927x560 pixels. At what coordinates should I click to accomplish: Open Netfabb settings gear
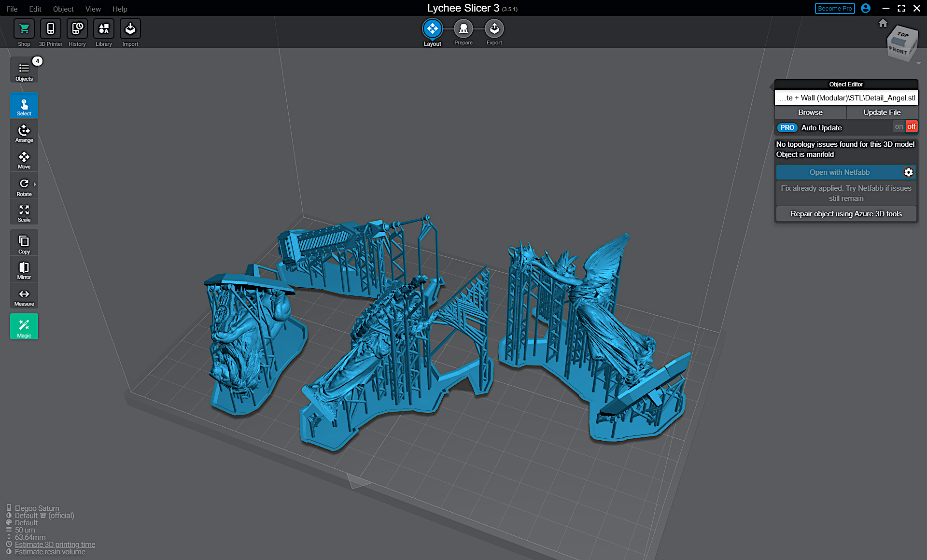coord(909,172)
